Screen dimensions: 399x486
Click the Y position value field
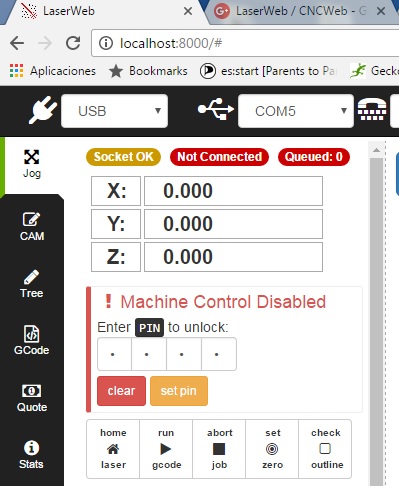point(233,224)
